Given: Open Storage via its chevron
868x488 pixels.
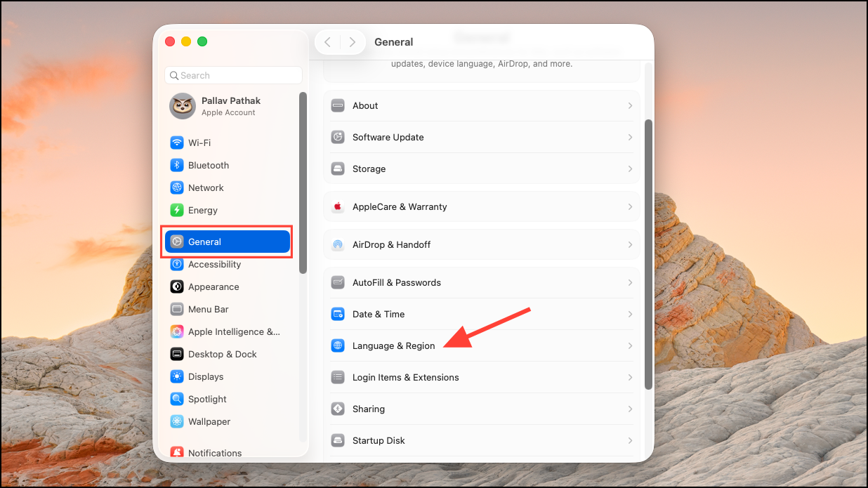Looking at the screenshot, I should click(630, 169).
